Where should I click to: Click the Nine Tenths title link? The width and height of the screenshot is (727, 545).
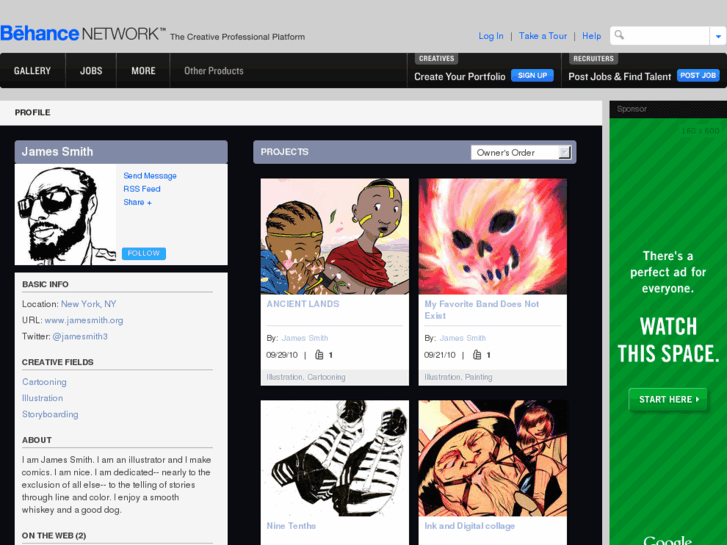click(x=291, y=526)
